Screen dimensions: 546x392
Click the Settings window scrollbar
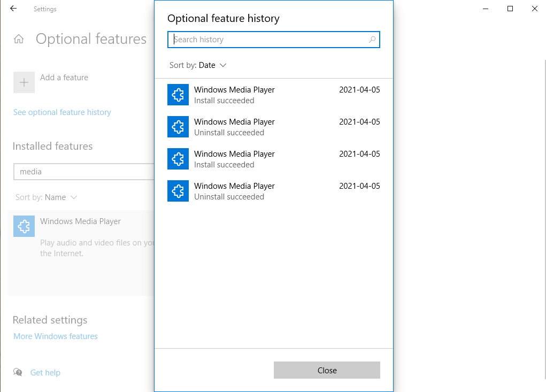point(544,219)
